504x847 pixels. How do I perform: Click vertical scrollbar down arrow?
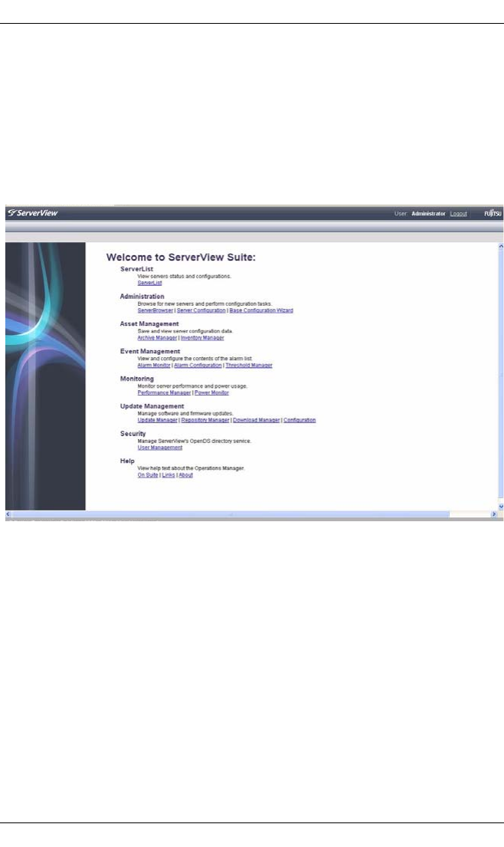501,507
